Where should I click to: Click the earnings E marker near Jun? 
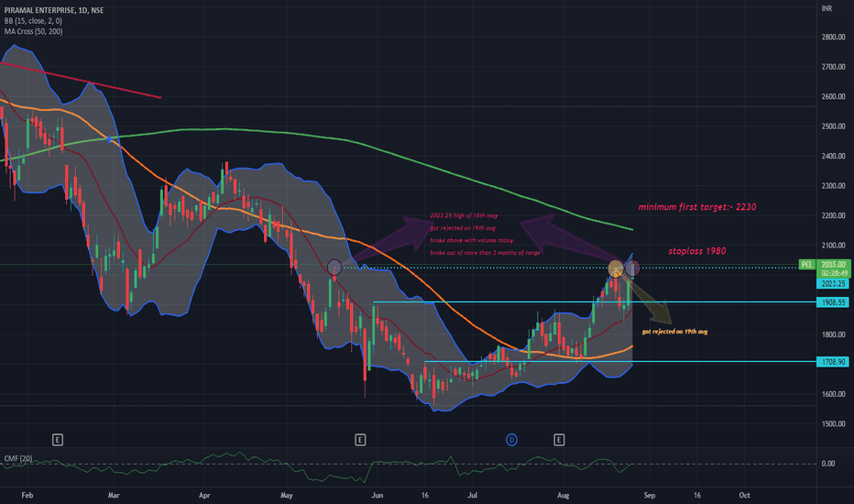click(360, 440)
